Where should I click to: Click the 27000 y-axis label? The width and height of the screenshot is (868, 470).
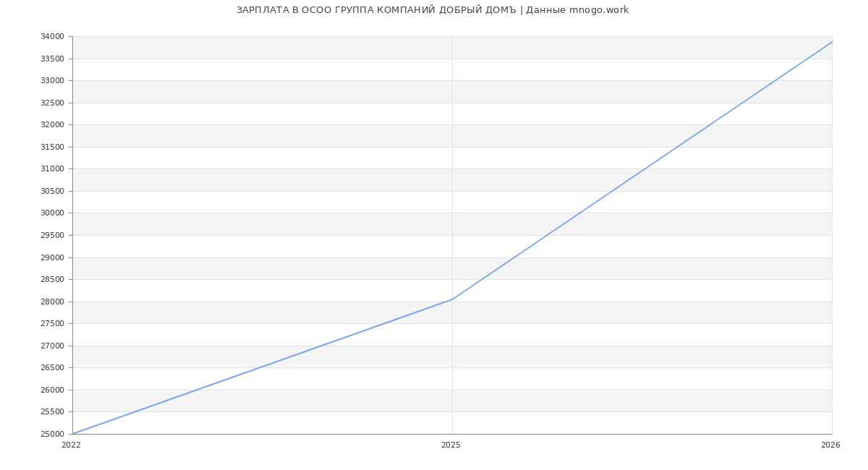(52, 346)
